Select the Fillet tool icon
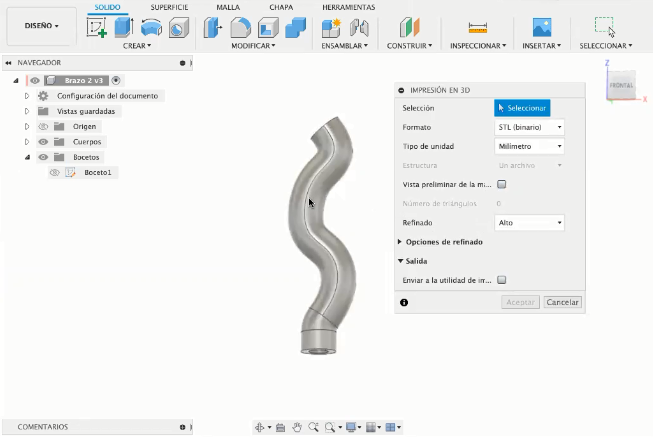The image size is (653, 437). coord(240,28)
